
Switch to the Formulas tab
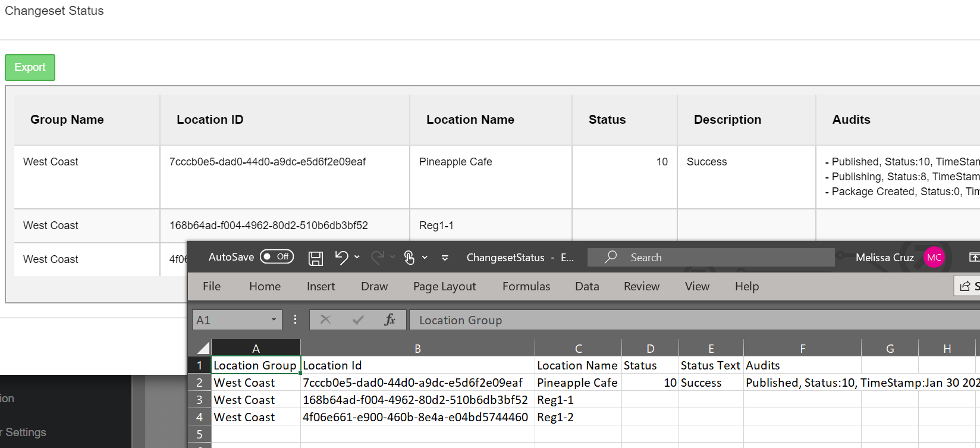pos(526,287)
